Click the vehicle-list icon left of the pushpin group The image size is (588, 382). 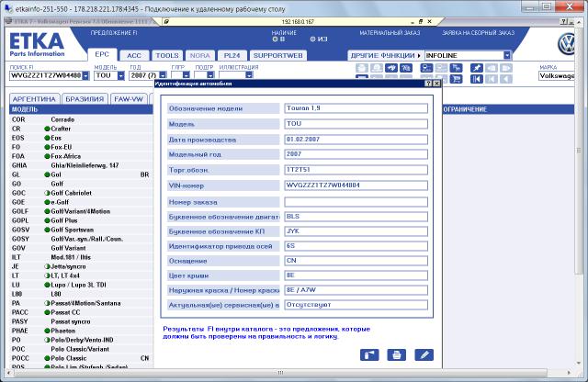point(426,68)
